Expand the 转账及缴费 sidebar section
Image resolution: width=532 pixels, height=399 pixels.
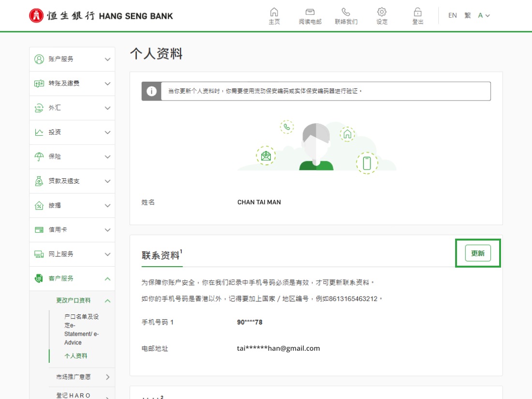click(72, 84)
